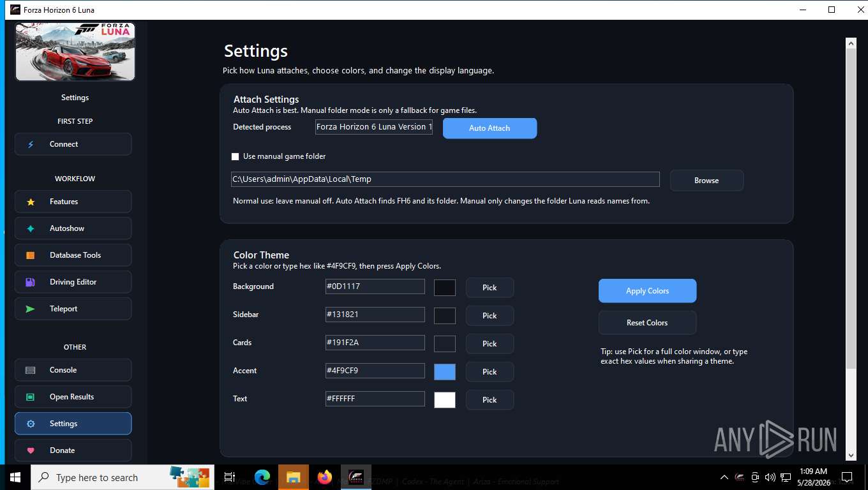The width and height of the screenshot is (868, 490).
Task: Show hidden system tray icons
Action: point(724,477)
